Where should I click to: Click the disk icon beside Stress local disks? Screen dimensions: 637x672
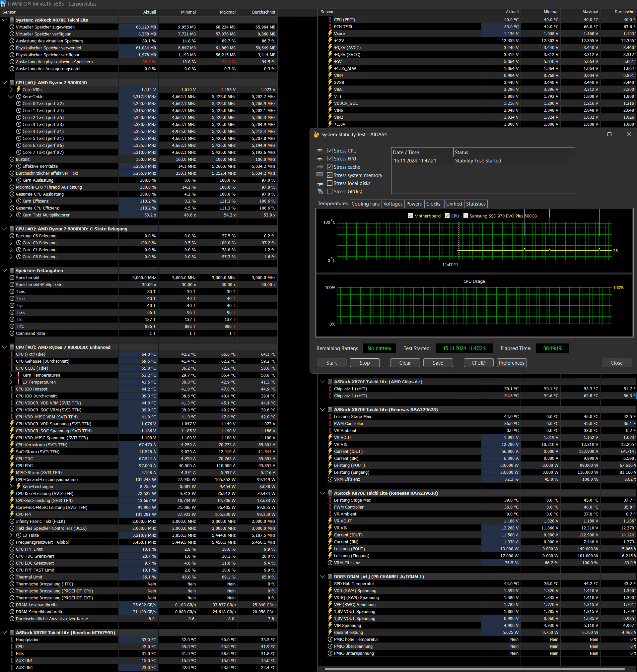coord(320,184)
